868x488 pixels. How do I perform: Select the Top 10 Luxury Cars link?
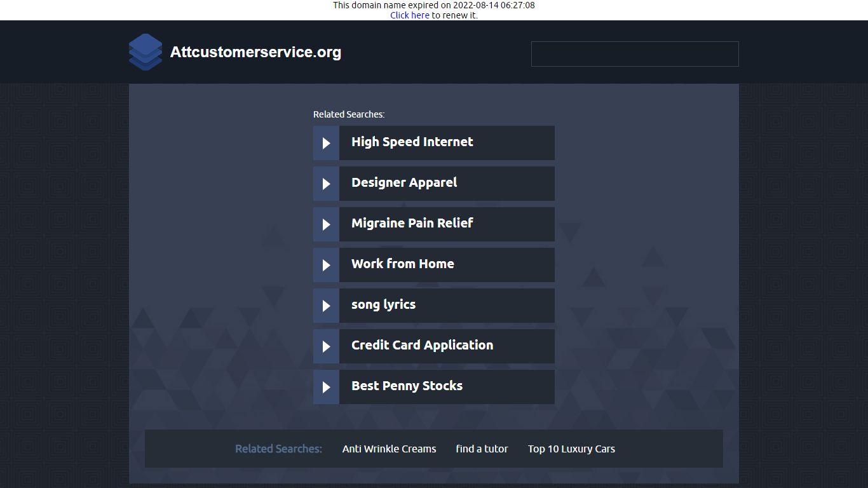(x=572, y=449)
